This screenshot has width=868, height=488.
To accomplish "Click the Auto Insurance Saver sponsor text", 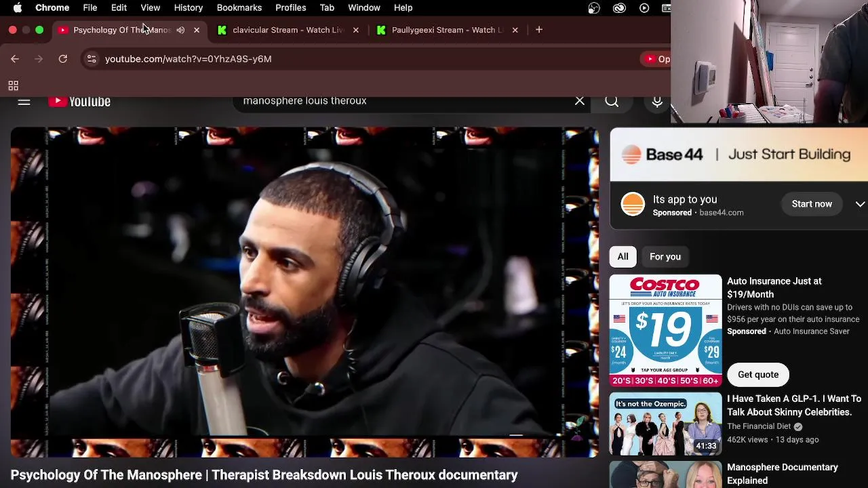I will [x=812, y=331].
